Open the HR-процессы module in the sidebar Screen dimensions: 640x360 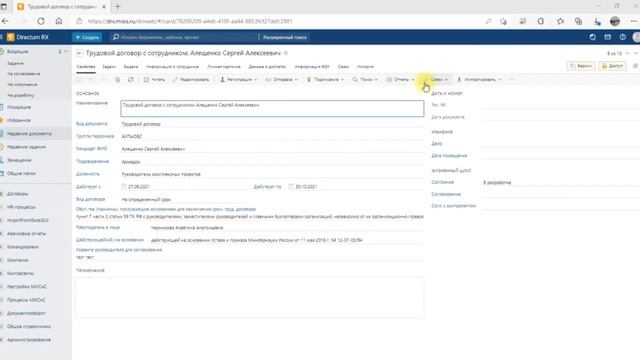pos(21,207)
